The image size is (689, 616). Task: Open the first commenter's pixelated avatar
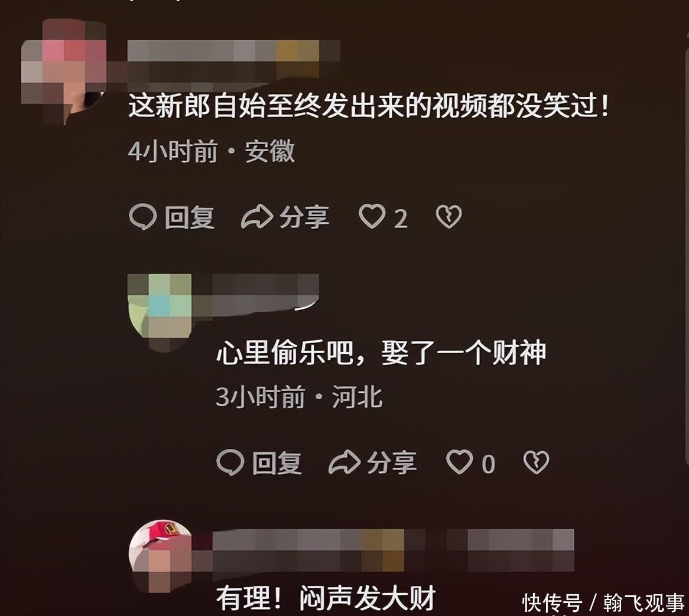pos(64,71)
